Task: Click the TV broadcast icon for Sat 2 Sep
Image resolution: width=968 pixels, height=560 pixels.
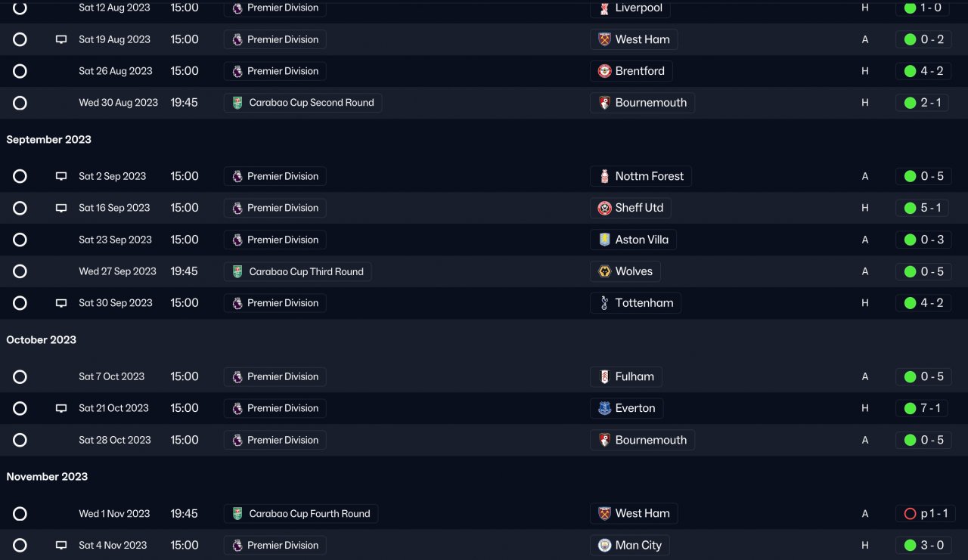Action: (x=61, y=176)
